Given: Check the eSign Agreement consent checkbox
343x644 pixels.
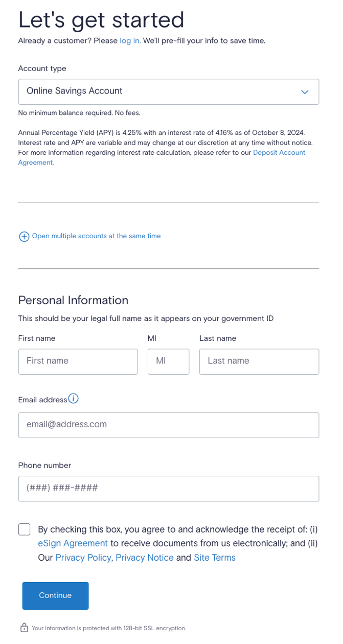Looking at the screenshot, I should pyautogui.click(x=24, y=529).
